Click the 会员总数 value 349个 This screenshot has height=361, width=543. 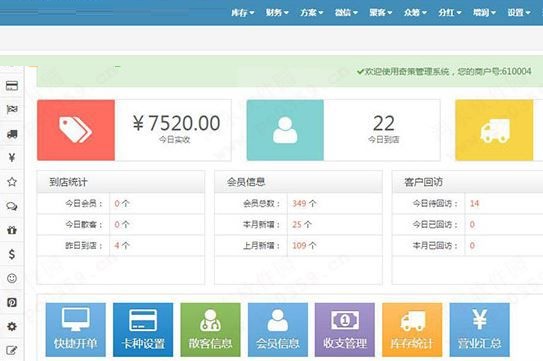point(304,203)
